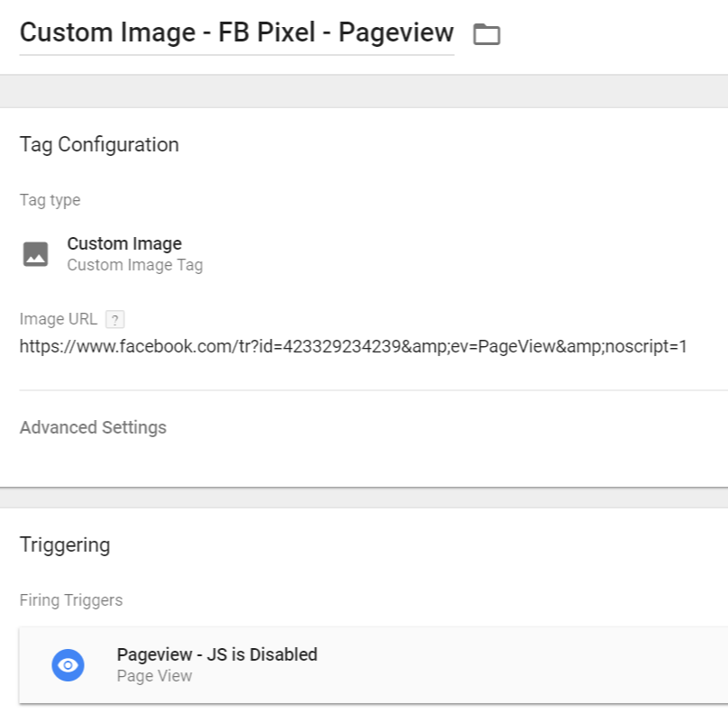Click the folder icon beside the tag name
Screen dimensions: 728x722
(487, 35)
